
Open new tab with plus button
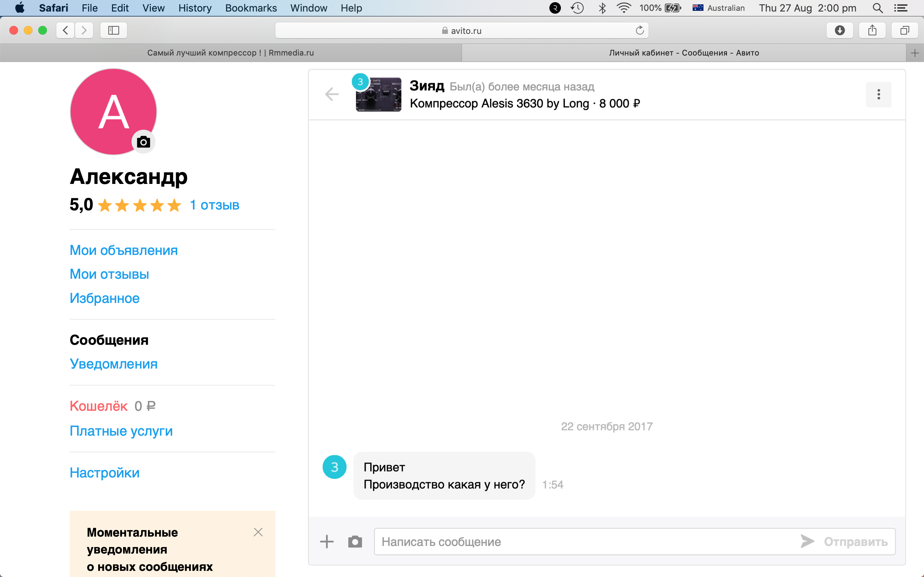pos(915,53)
